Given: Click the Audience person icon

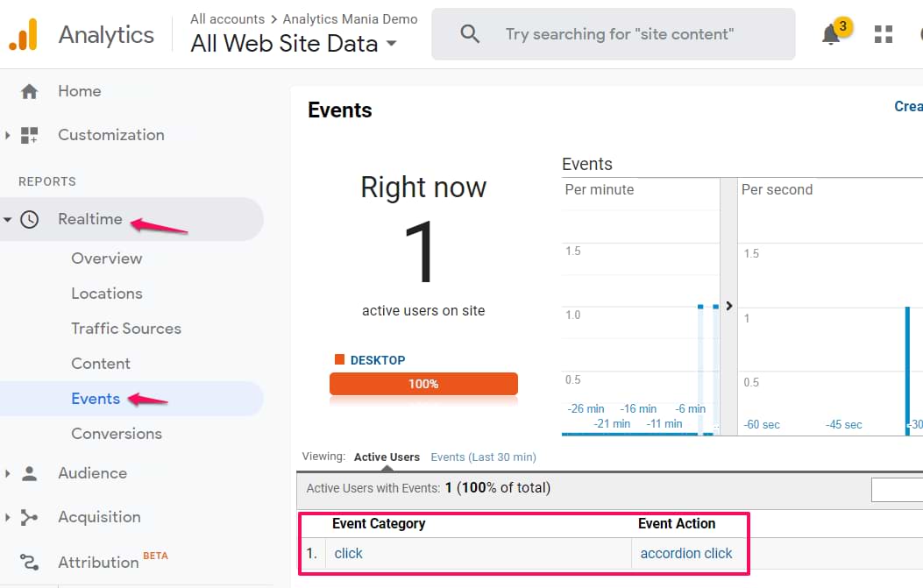Looking at the screenshot, I should pyautogui.click(x=30, y=473).
